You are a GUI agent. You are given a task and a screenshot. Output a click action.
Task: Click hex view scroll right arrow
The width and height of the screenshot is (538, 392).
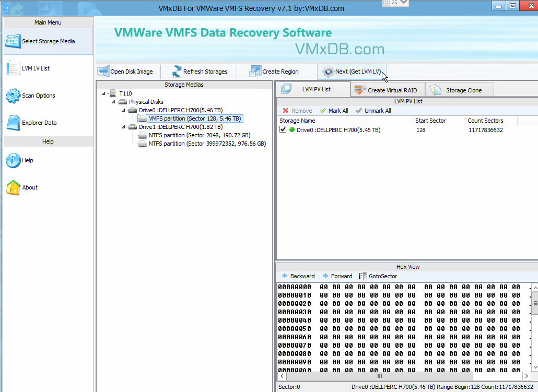tap(527, 376)
